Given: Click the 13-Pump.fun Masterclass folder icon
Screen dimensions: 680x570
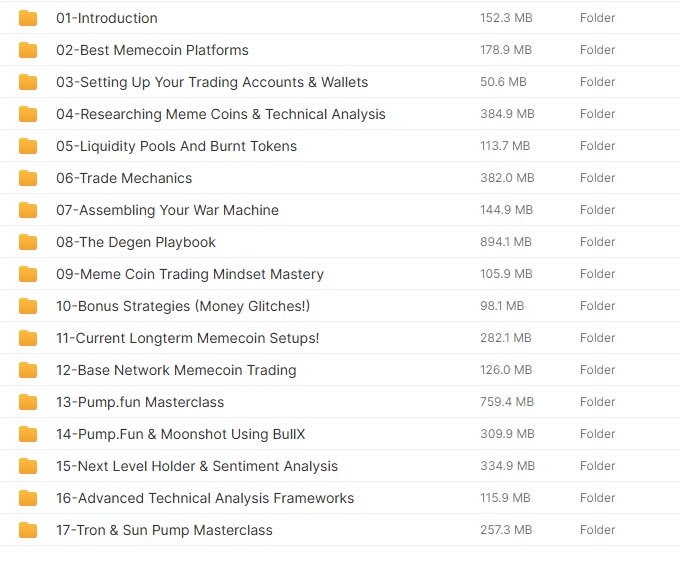Looking at the screenshot, I should (x=28, y=402).
